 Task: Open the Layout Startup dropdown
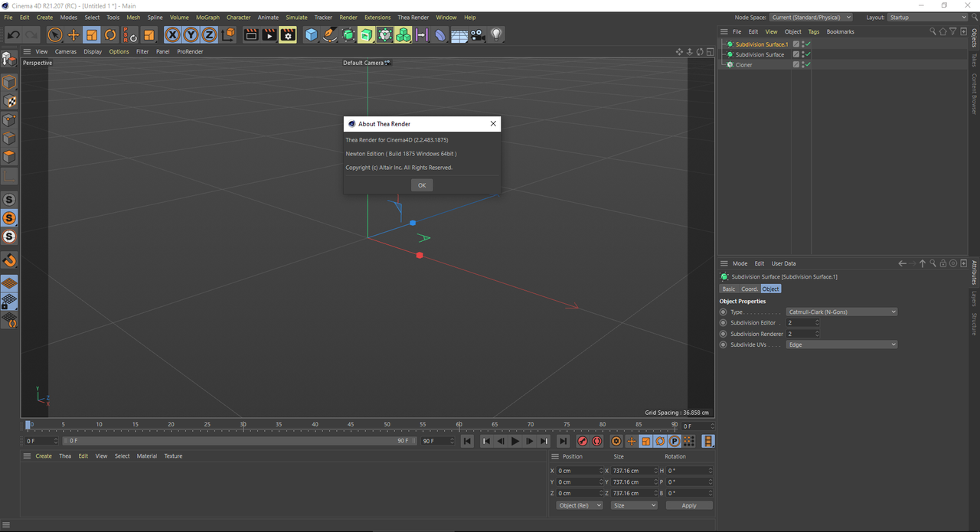(x=927, y=17)
